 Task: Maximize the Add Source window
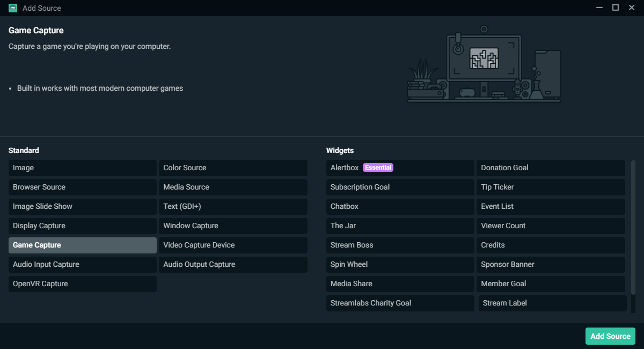[x=616, y=8]
